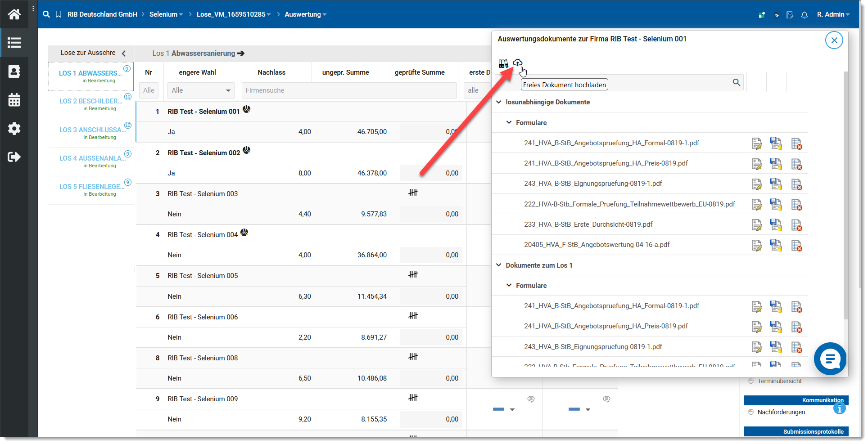Image resolution: width=868 pixels, height=444 pixels.
Task: Open the engere Wahl Alle dropdown
Action: tap(201, 90)
